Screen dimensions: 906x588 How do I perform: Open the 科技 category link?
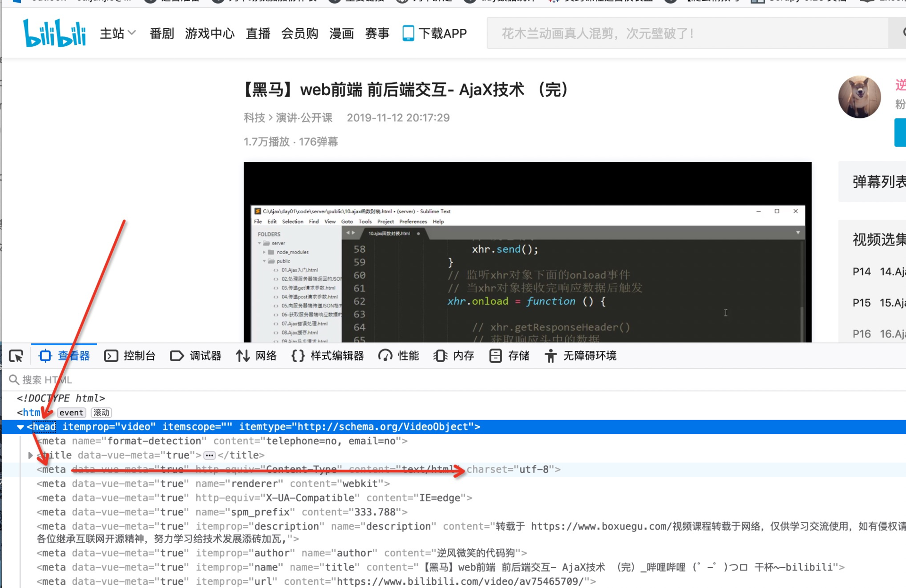(254, 117)
